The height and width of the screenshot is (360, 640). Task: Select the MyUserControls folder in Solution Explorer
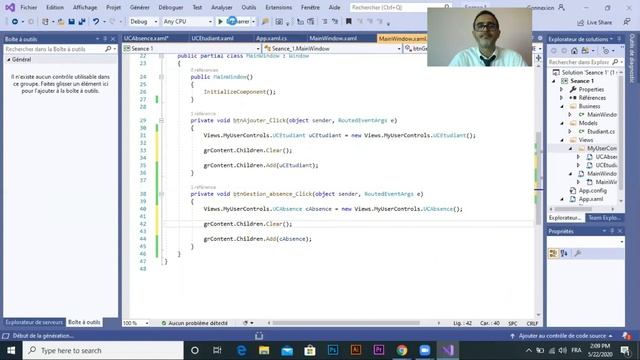[601, 148]
